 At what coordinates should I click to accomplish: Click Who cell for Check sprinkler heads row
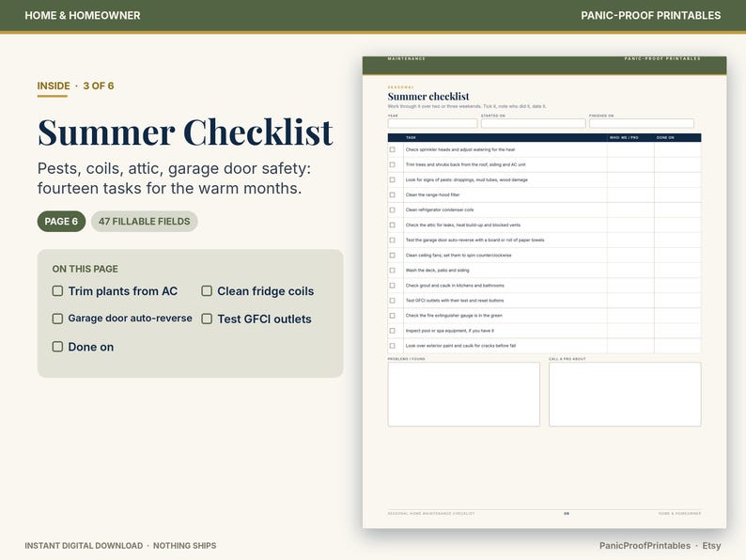(630, 149)
